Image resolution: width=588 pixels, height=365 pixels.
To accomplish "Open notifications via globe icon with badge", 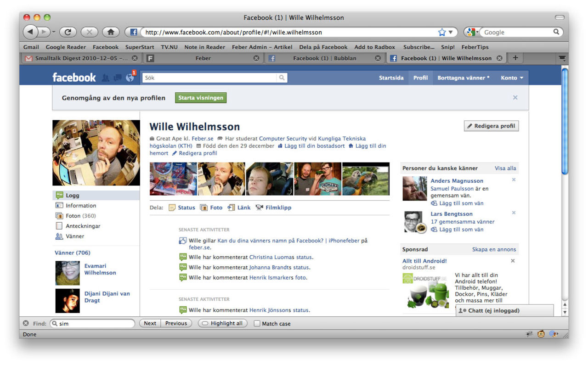I will pos(129,78).
